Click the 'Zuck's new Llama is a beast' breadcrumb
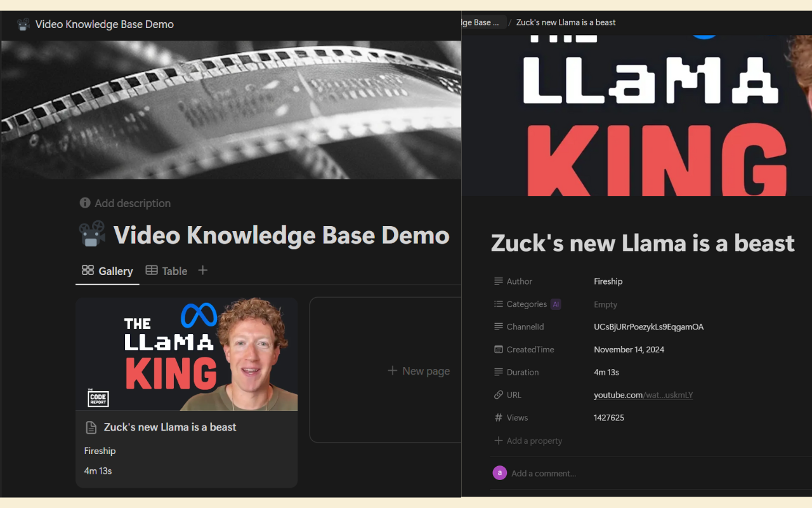This screenshot has width=812, height=508. (566, 22)
